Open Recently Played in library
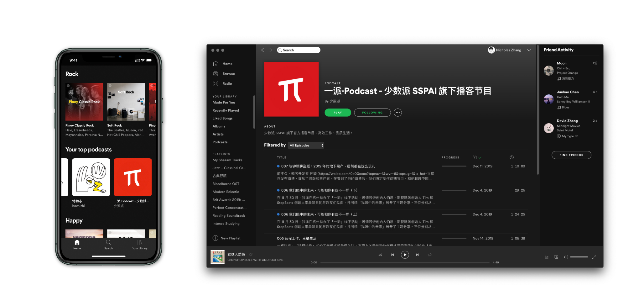644x301 pixels. pos(226,110)
